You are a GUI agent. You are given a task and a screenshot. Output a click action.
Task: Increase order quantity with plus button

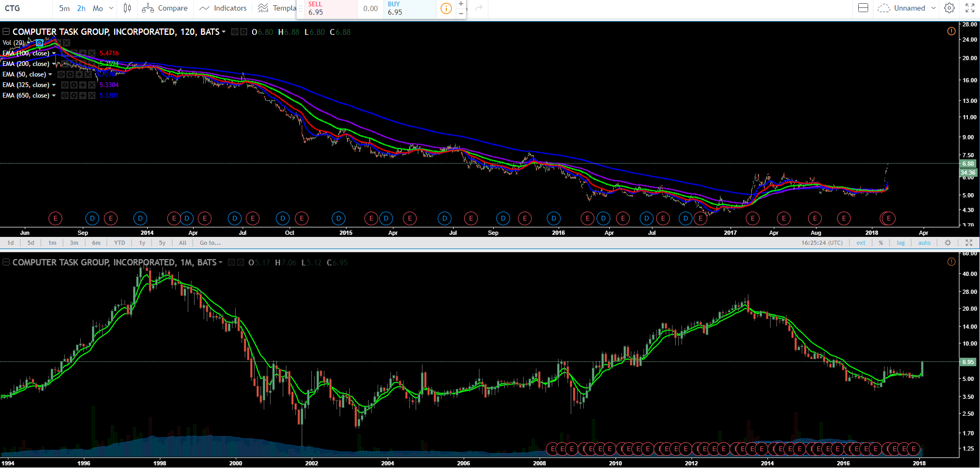point(461,4)
